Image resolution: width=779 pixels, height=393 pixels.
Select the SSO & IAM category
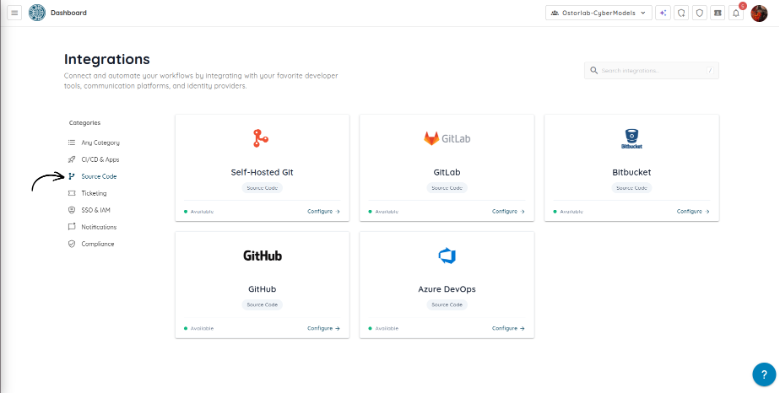tap(89, 210)
